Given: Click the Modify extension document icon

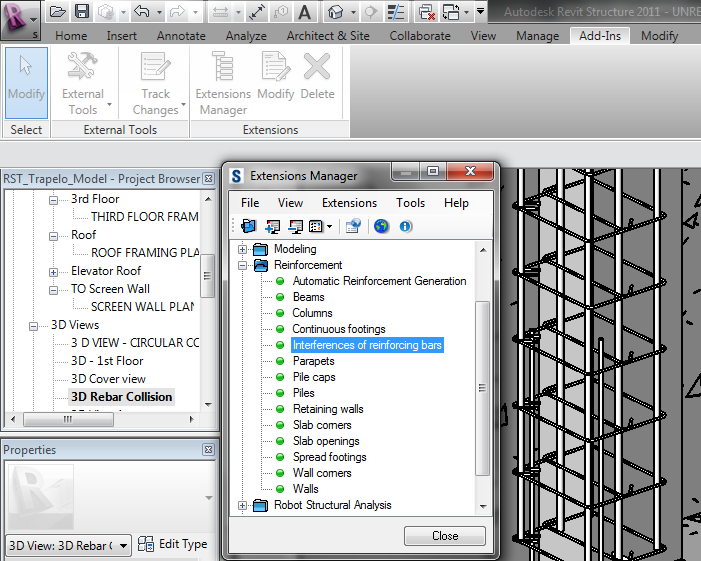Looking at the screenshot, I should pos(276,66).
